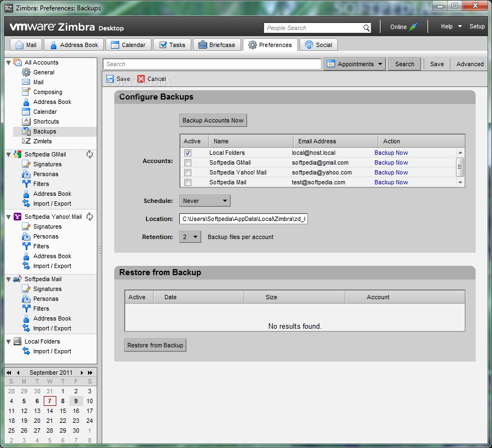Click the Online connection status icon
Screen dimensions: 492x448
pyautogui.click(x=414, y=27)
